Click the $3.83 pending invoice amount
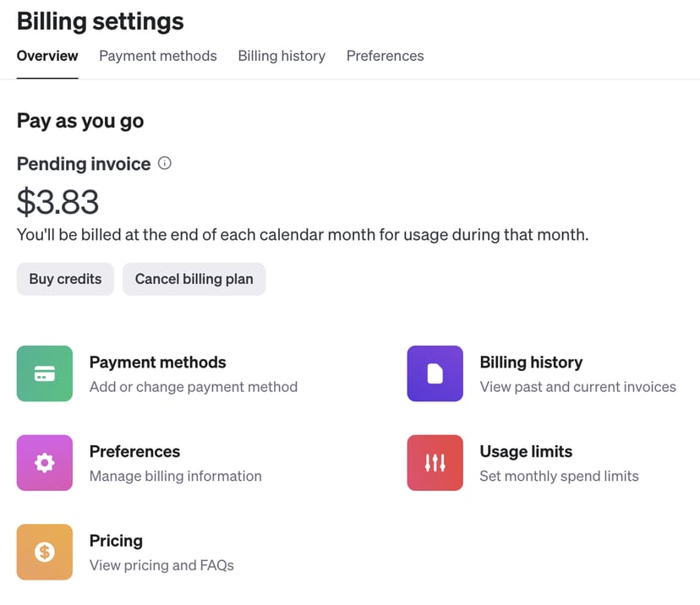Viewport: 700px width, 605px height. pos(57,202)
